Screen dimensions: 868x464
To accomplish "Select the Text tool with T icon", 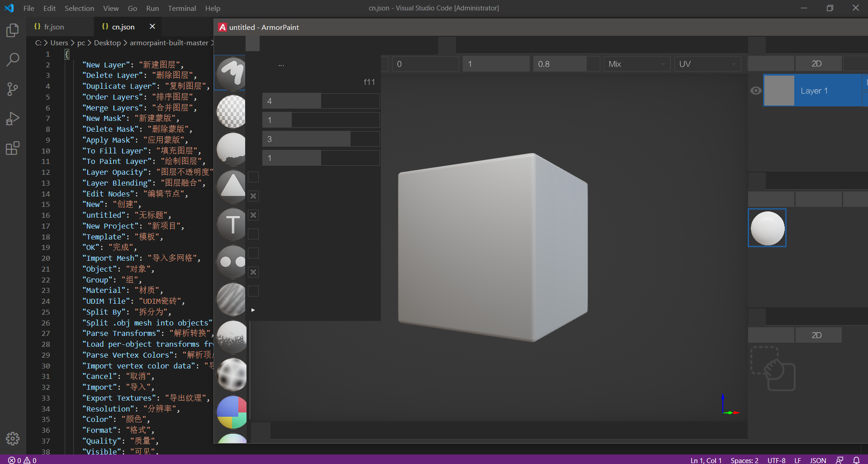I will [231, 224].
